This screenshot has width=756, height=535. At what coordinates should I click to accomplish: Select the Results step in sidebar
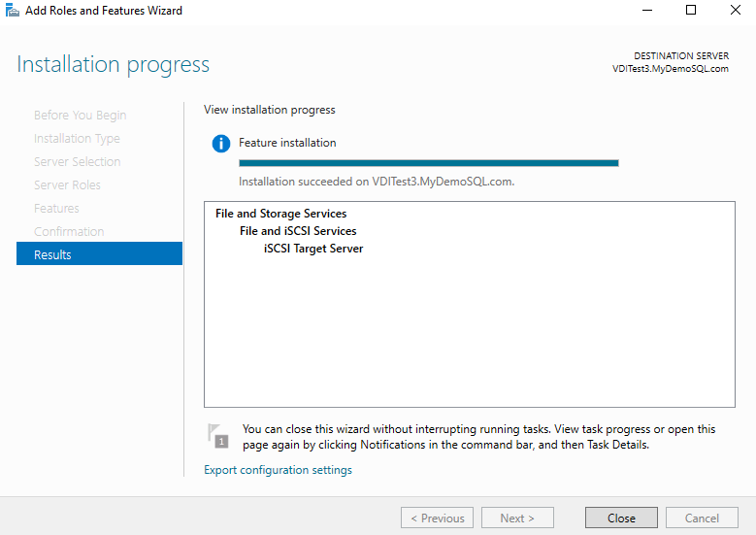(x=99, y=253)
